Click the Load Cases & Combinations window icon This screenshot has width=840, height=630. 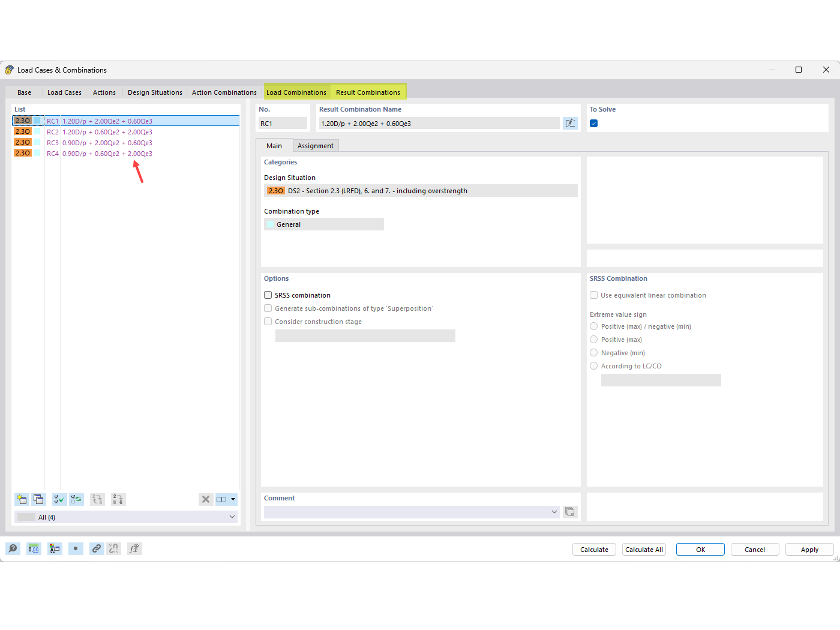click(x=9, y=70)
